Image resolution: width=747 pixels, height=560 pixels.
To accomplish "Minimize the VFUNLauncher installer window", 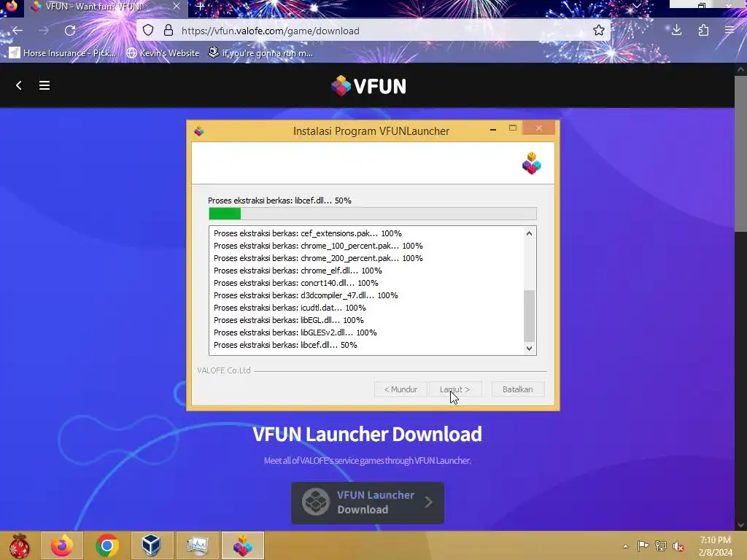I will (493, 129).
